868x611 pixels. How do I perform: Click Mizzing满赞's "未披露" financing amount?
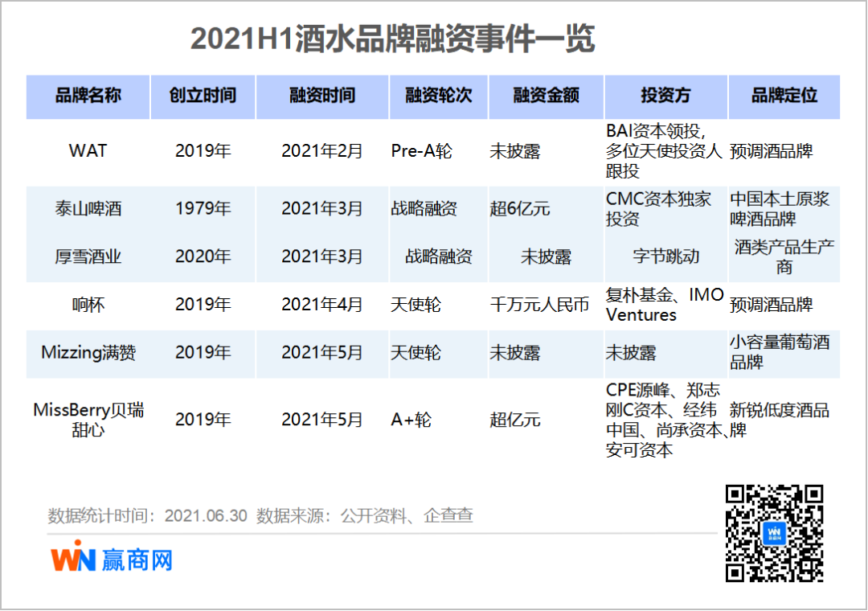pos(515,352)
